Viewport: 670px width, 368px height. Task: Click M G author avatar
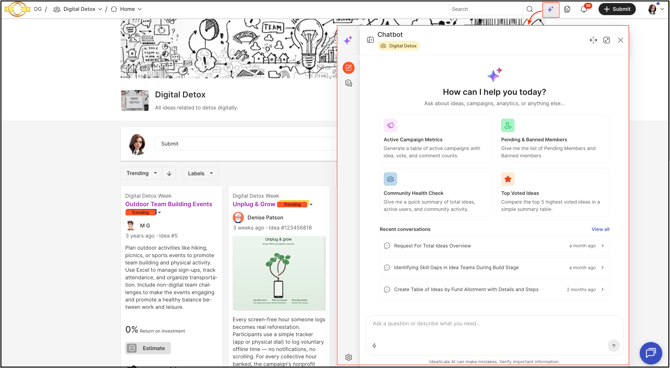(x=131, y=225)
